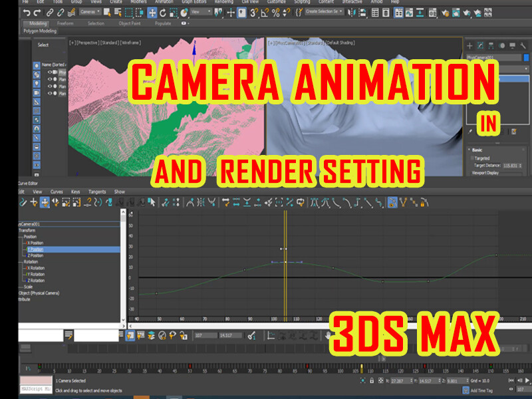This screenshot has width=532, height=399.
Task: Select the Select and Rotate tool
Action: pyautogui.click(x=162, y=11)
